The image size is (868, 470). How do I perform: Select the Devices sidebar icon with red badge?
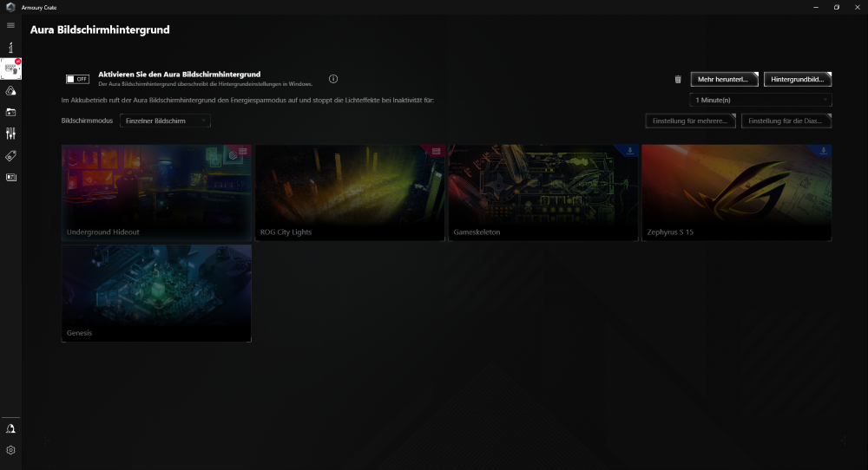pos(10,69)
